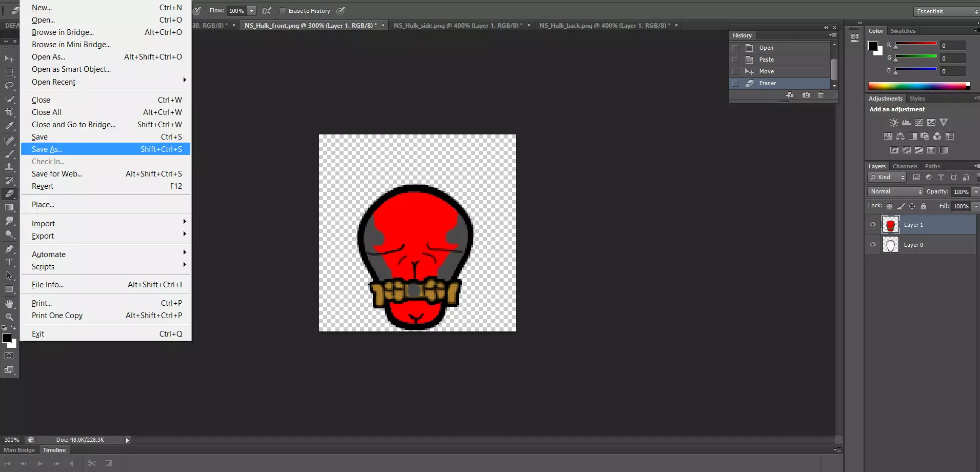Create new document from current history state

tap(790, 95)
